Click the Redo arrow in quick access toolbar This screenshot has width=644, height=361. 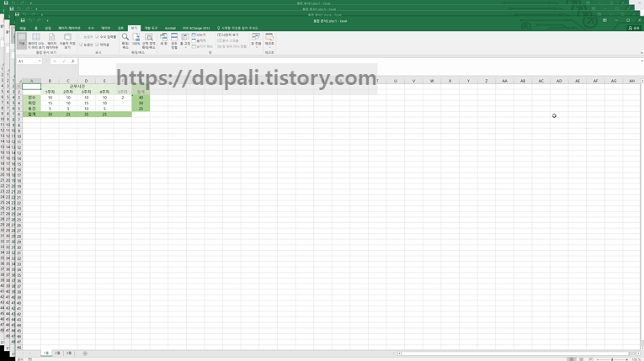point(39,20)
